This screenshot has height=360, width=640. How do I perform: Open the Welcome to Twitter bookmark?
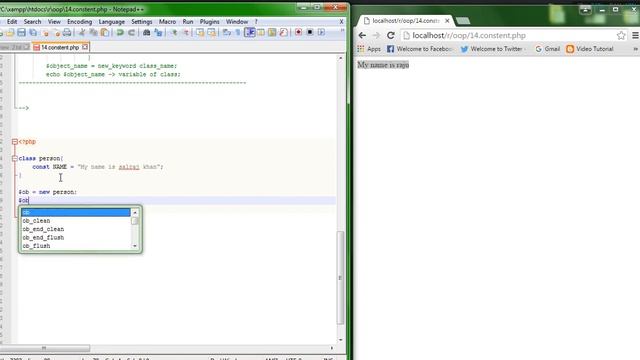pyautogui.click(x=492, y=49)
